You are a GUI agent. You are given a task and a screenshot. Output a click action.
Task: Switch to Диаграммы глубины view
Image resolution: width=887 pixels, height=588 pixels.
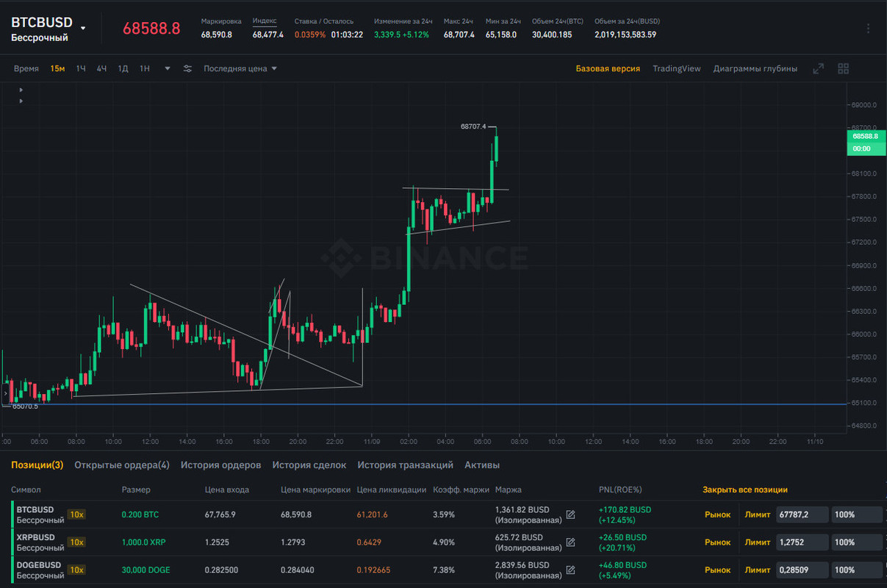[755, 68]
